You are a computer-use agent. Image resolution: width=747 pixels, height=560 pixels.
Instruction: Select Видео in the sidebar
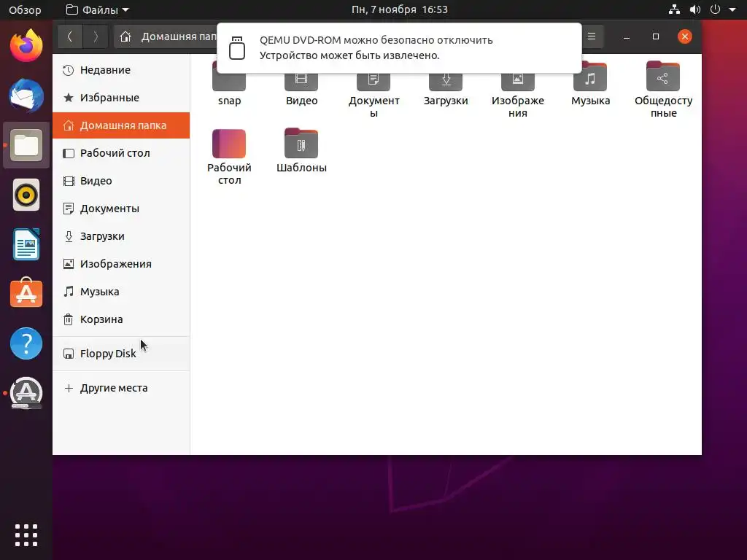click(x=121, y=181)
